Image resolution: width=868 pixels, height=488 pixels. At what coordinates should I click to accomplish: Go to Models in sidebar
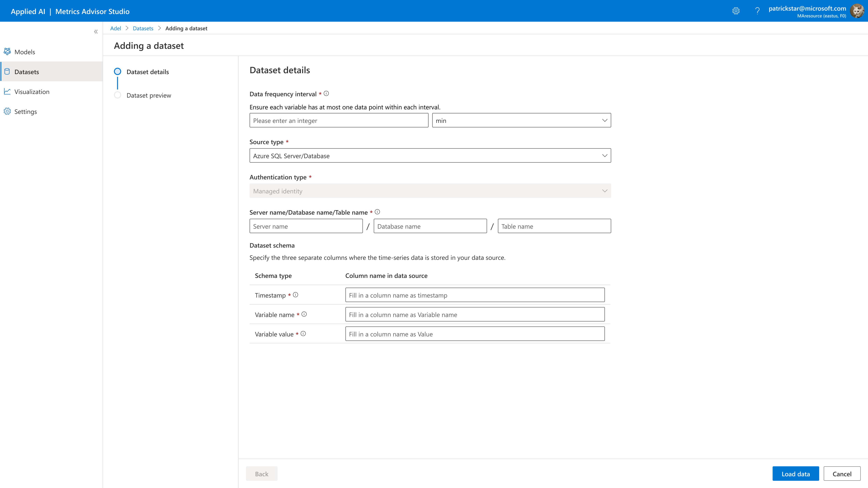(25, 52)
